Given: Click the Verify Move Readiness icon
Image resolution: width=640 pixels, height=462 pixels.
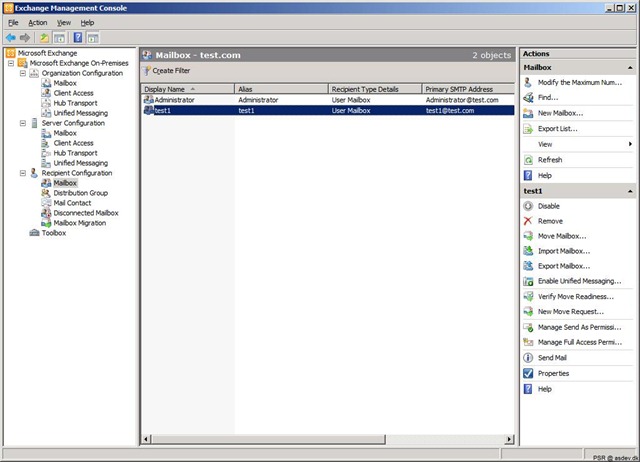Looking at the screenshot, I should 528,297.
